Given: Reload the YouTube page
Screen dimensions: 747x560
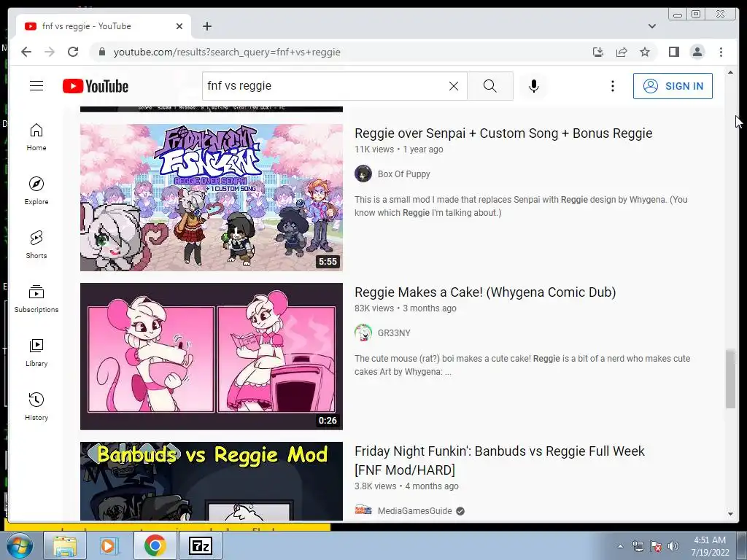Looking at the screenshot, I should pos(73,52).
